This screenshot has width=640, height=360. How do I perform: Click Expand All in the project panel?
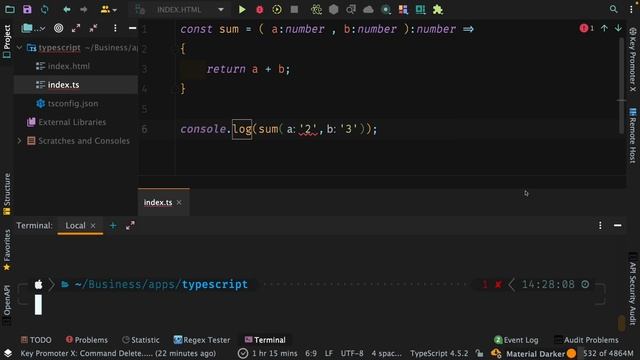pos(76,28)
